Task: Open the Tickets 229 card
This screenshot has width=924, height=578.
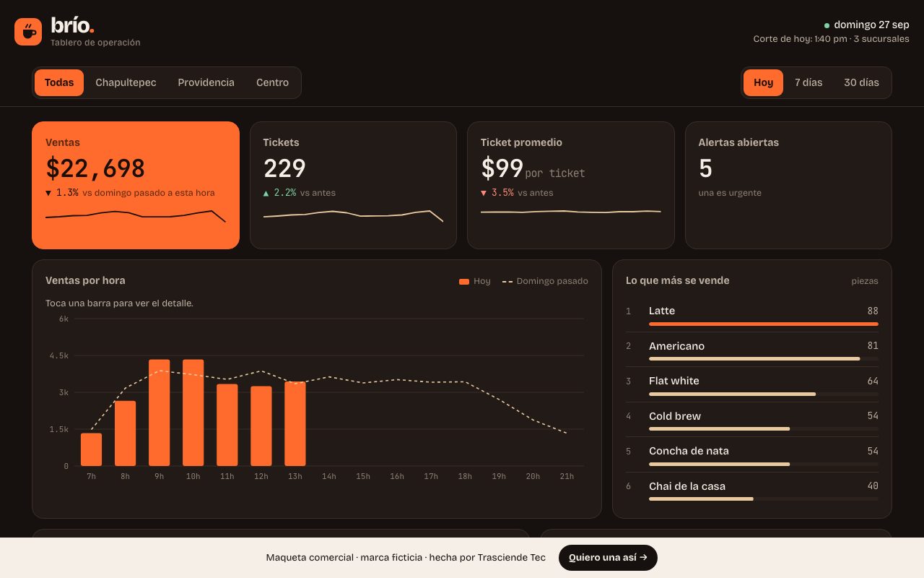Action: pyautogui.click(x=353, y=185)
